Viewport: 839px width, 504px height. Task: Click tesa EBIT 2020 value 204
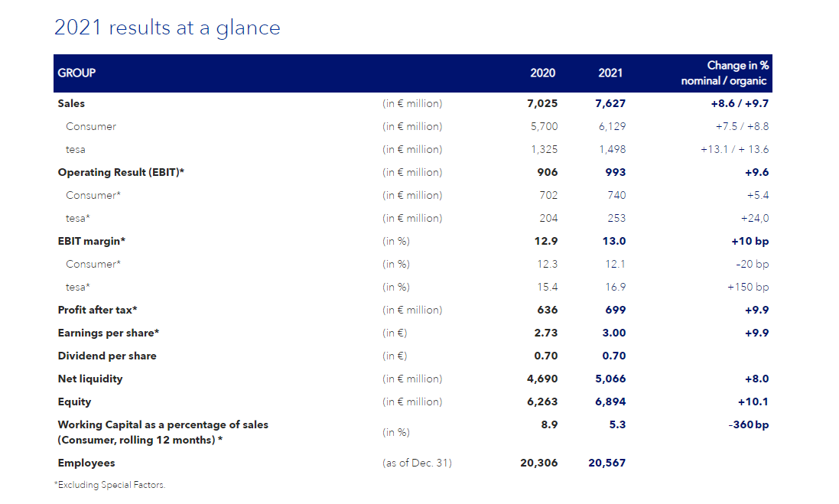pos(548,218)
